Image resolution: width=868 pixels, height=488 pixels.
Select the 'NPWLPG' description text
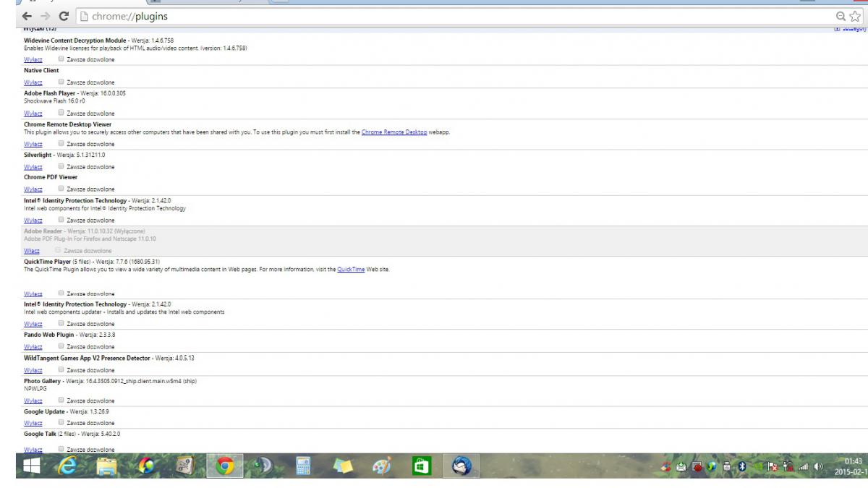[x=35, y=388]
